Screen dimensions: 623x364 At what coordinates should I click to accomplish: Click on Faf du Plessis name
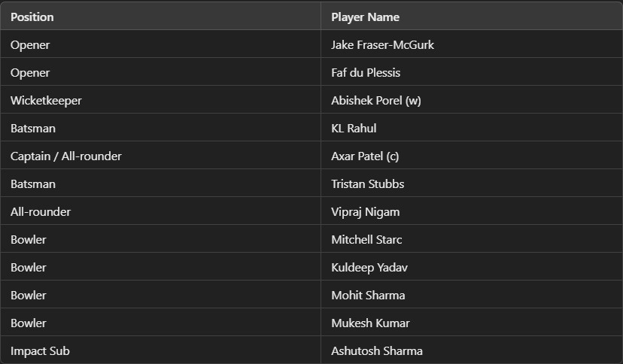pyautogui.click(x=366, y=72)
